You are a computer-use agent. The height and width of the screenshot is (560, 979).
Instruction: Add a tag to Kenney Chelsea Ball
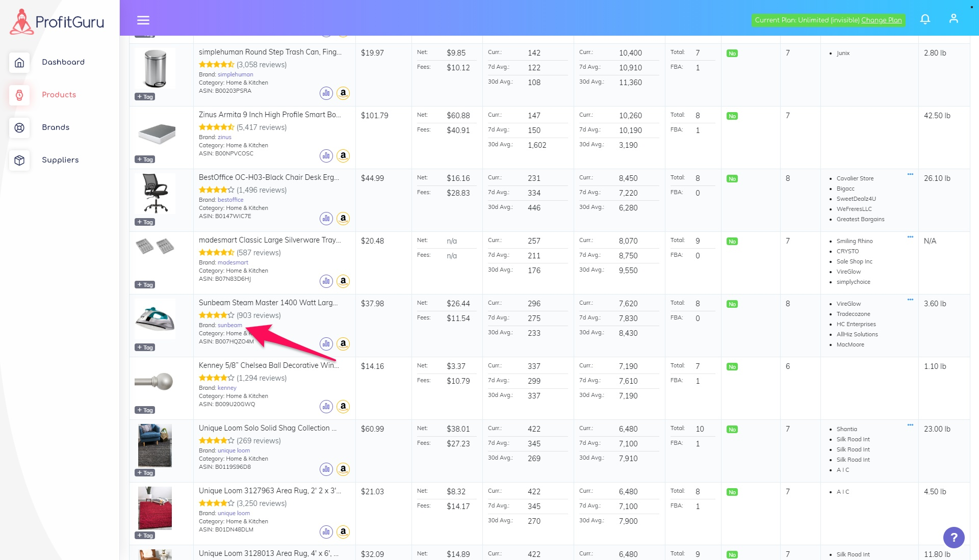pyautogui.click(x=145, y=410)
